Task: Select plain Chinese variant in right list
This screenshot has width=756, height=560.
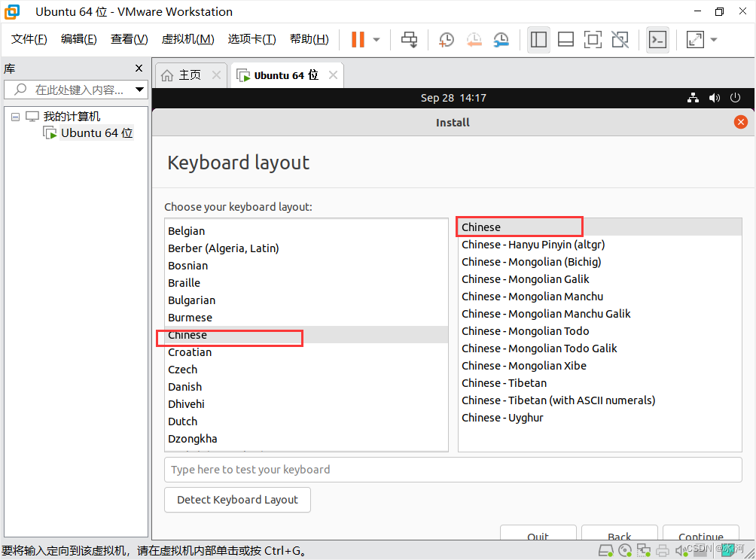Action: pyautogui.click(x=600, y=227)
